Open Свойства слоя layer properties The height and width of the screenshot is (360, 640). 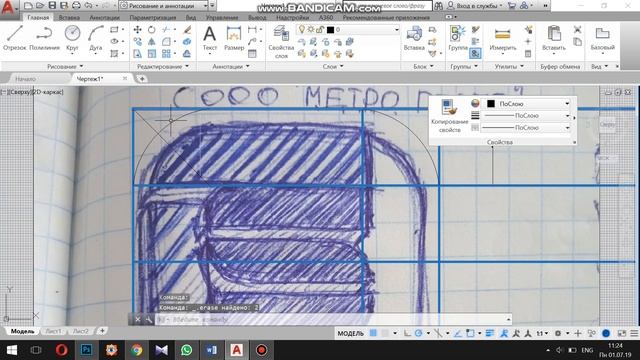click(x=281, y=42)
